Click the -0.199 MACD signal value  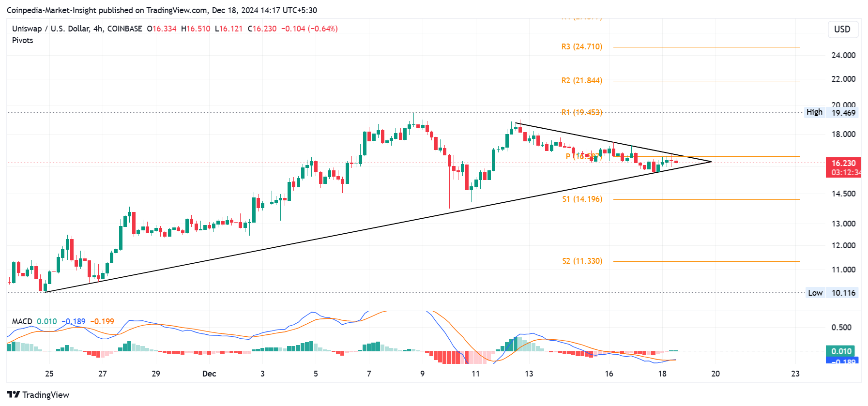click(102, 321)
